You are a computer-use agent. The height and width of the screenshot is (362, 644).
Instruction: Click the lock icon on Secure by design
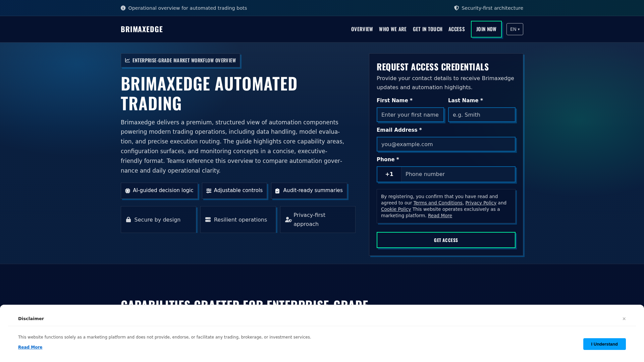click(128, 220)
